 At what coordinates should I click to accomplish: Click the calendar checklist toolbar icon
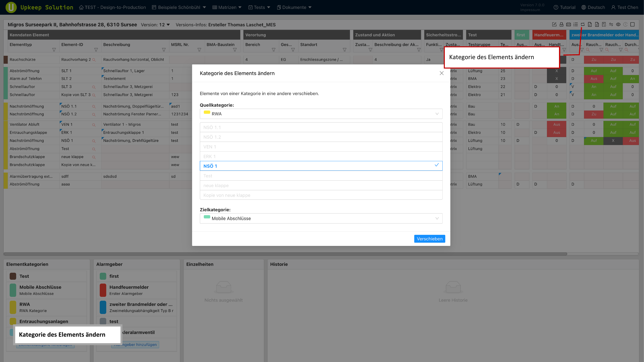pos(568,24)
